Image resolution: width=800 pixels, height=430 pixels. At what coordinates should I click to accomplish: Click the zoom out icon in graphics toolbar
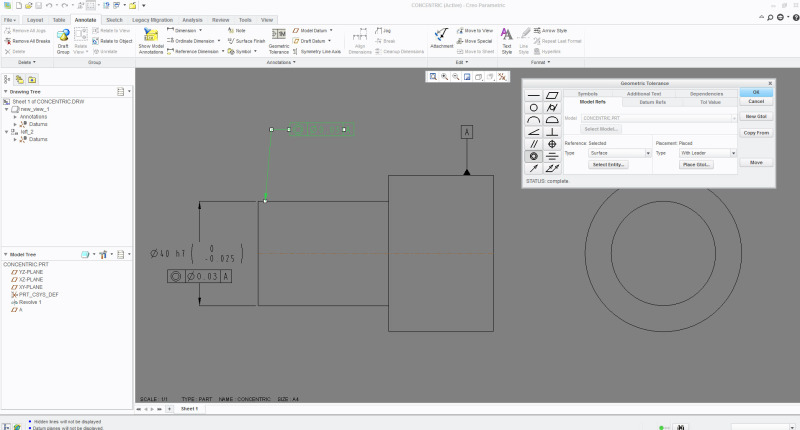456,77
